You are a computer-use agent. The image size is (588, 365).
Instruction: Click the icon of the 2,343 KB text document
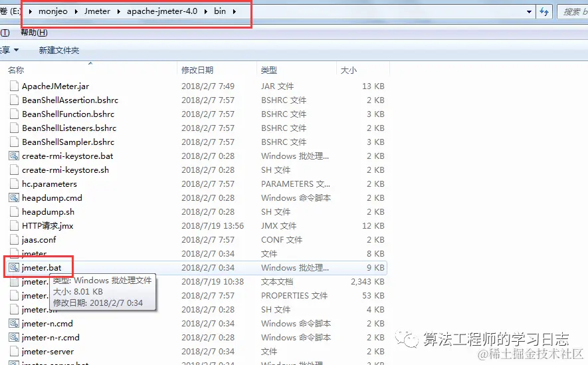pyautogui.click(x=14, y=282)
